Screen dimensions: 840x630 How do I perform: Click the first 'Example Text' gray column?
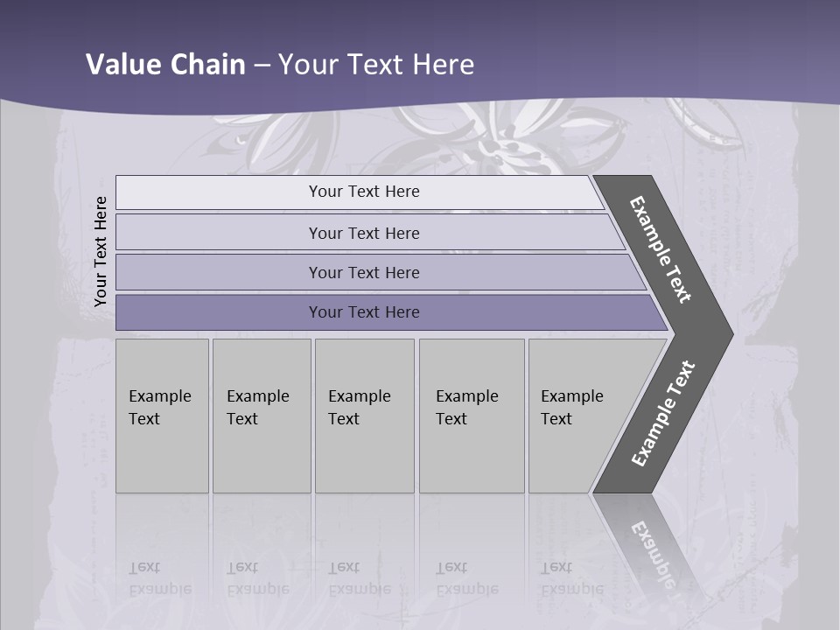[x=163, y=416]
